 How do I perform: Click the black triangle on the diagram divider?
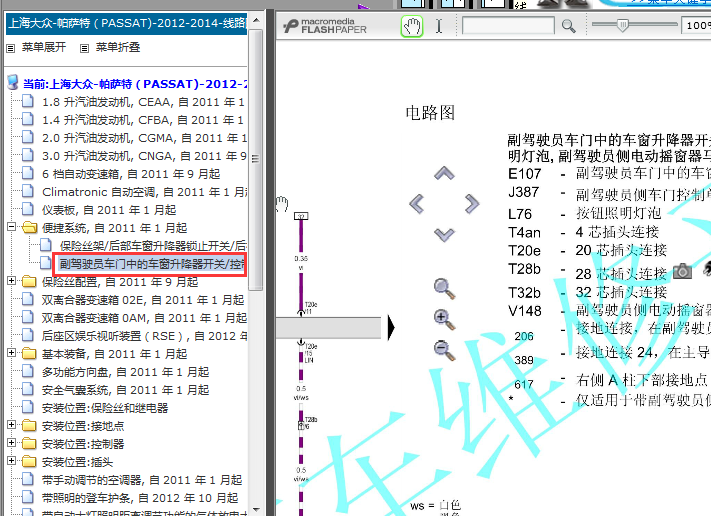pyautogui.click(x=391, y=327)
